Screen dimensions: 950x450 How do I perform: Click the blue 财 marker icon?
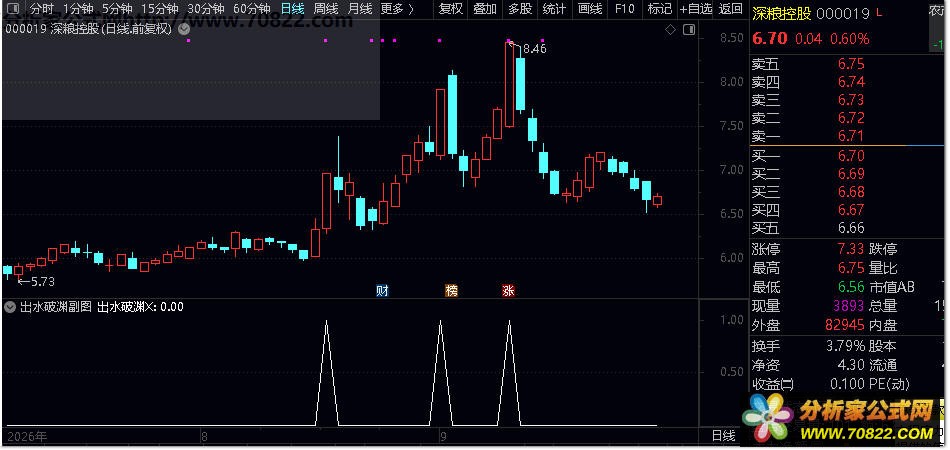382,291
